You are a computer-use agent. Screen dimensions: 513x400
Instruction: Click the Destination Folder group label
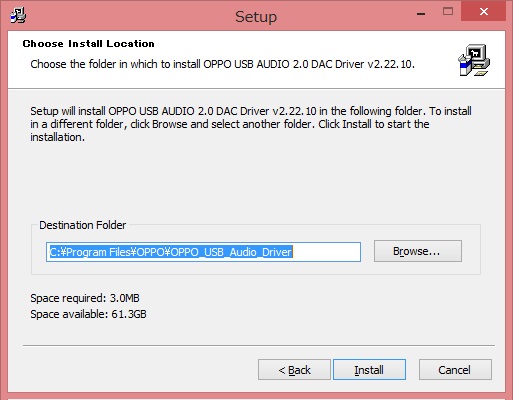click(83, 225)
